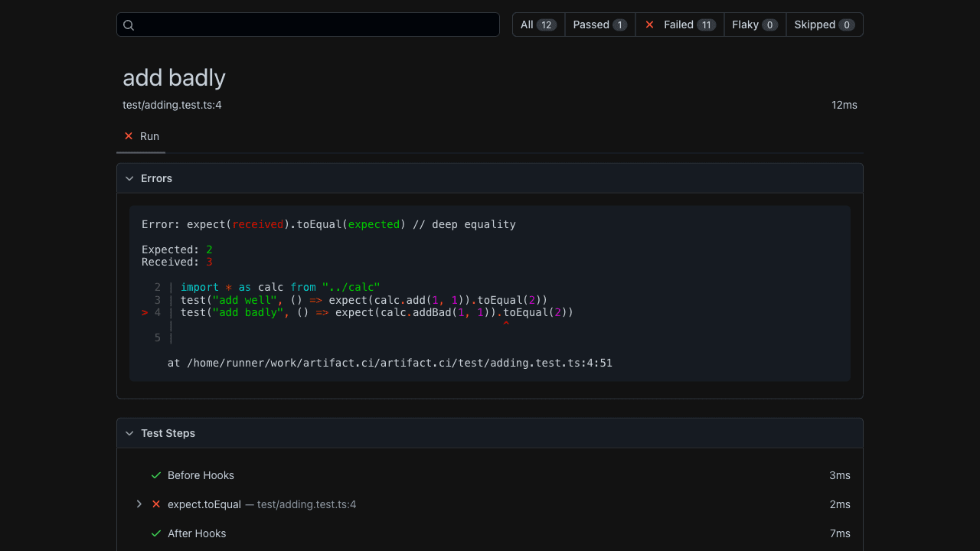Click the Errors section header title
The height and width of the screenshot is (551, 980).
click(156, 178)
